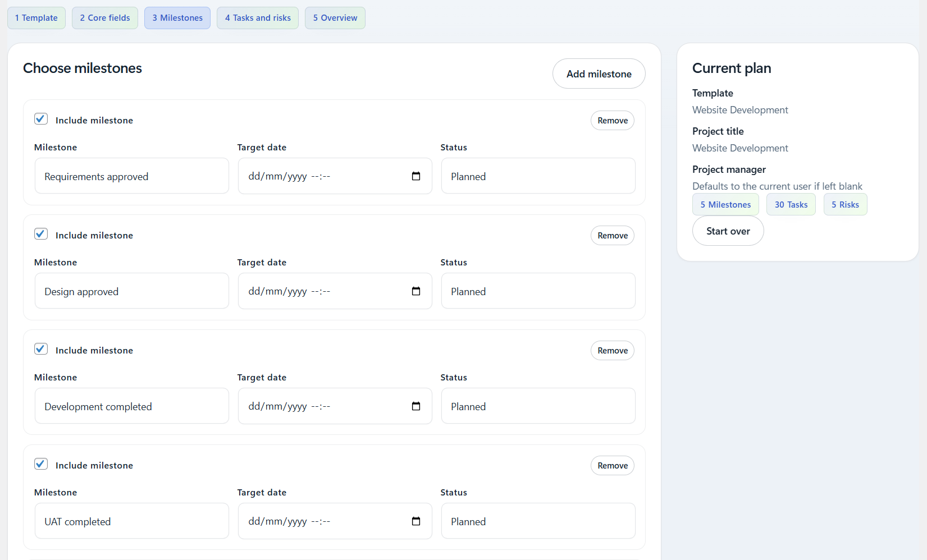This screenshot has width=927, height=560.
Task: Edit the Requirements approved milestone name
Action: click(x=132, y=176)
